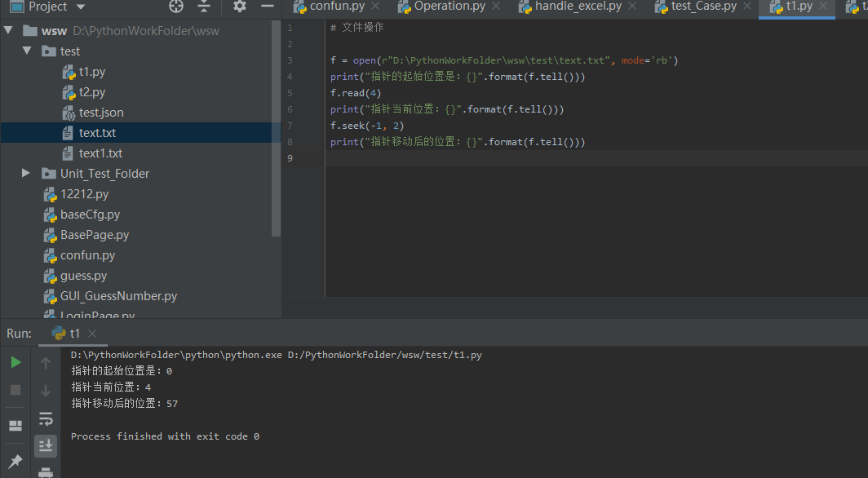
Task: Close the handle_excel.py tab
Action: 632,6
